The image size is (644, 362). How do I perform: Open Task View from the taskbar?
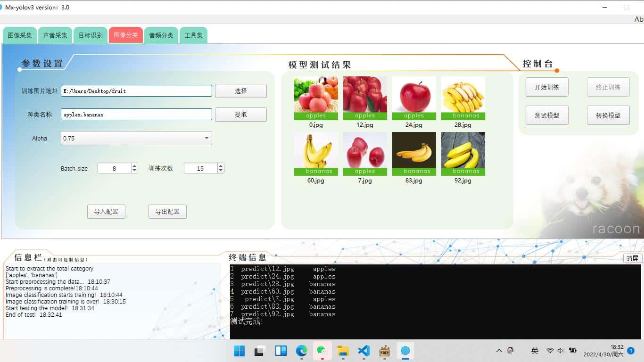[281, 351]
